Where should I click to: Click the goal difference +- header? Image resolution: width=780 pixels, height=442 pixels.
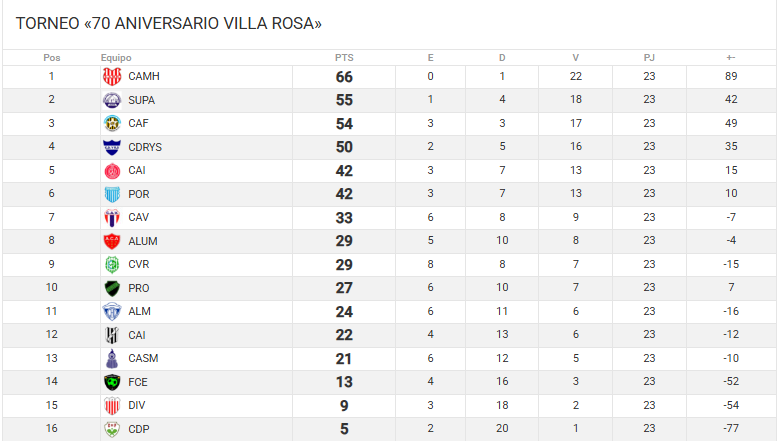pyautogui.click(x=731, y=58)
